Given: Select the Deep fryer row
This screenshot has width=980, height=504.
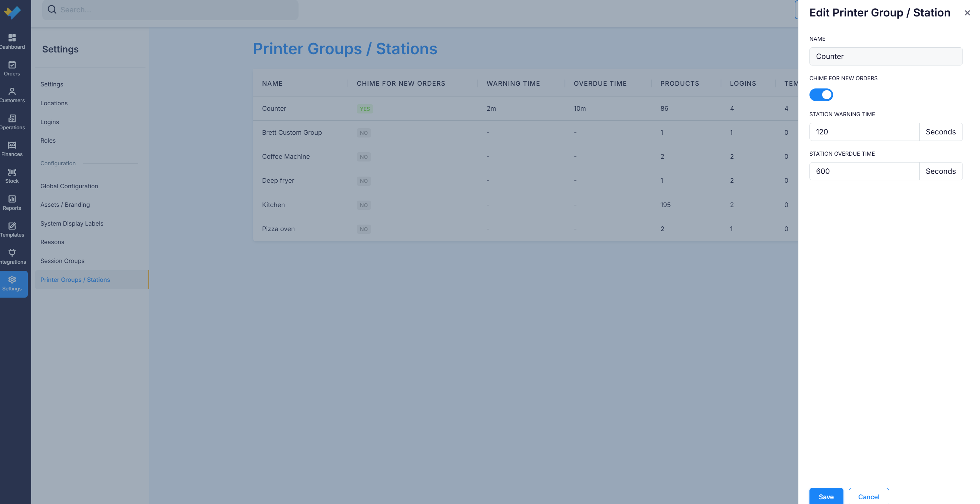Looking at the screenshot, I should tap(525, 181).
